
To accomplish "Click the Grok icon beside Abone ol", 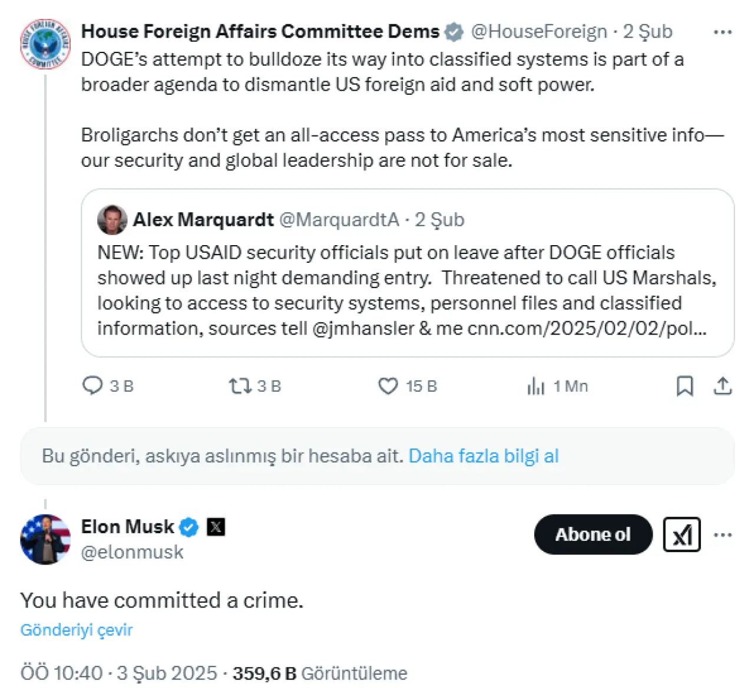I will pos(682,534).
